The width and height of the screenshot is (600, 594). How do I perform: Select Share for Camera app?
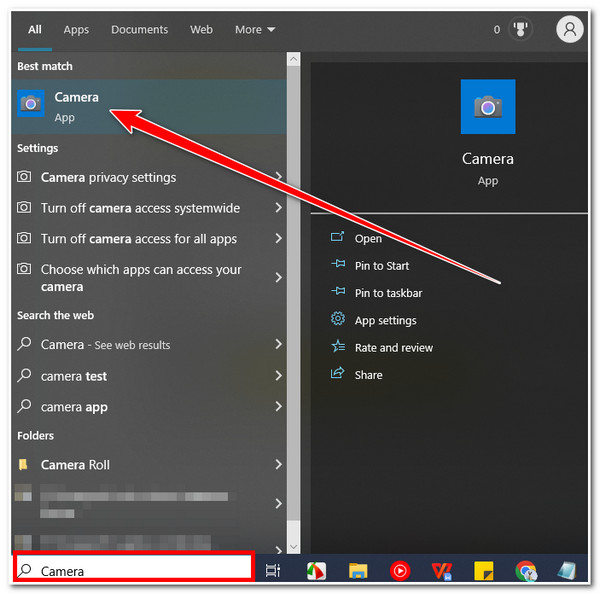pyautogui.click(x=368, y=375)
